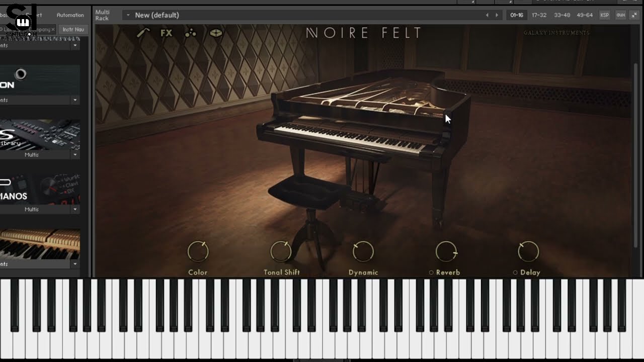The height and width of the screenshot is (362, 644).
Task: Click the Delay knob
Action: [528, 251]
